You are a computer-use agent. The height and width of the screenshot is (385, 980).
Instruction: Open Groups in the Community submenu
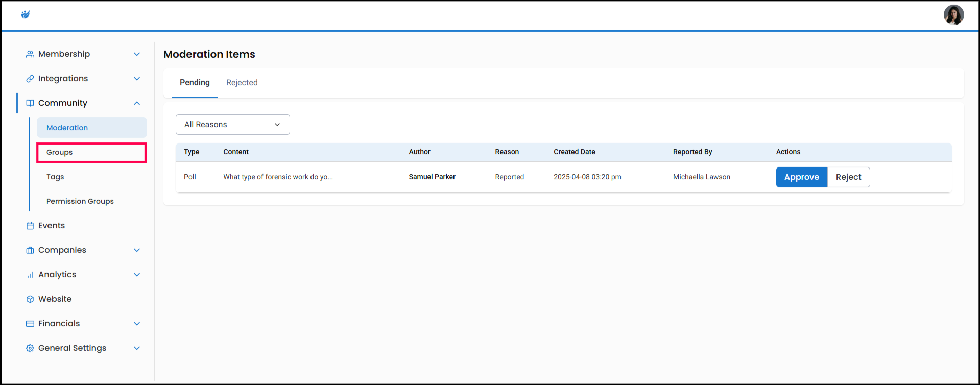pyautogui.click(x=60, y=152)
